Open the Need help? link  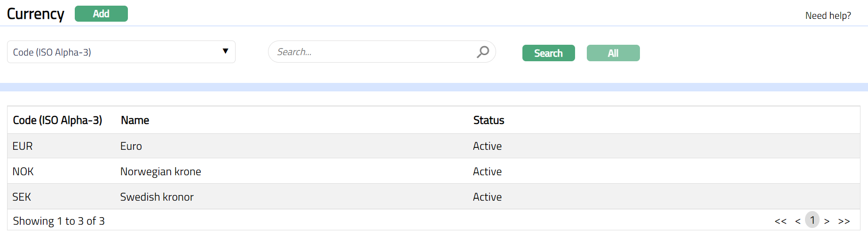click(828, 16)
